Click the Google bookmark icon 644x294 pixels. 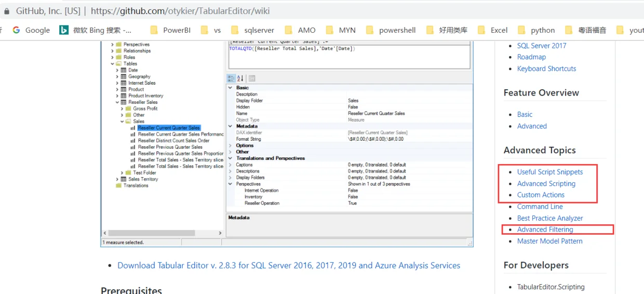pyautogui.click(x=16, y=30)
